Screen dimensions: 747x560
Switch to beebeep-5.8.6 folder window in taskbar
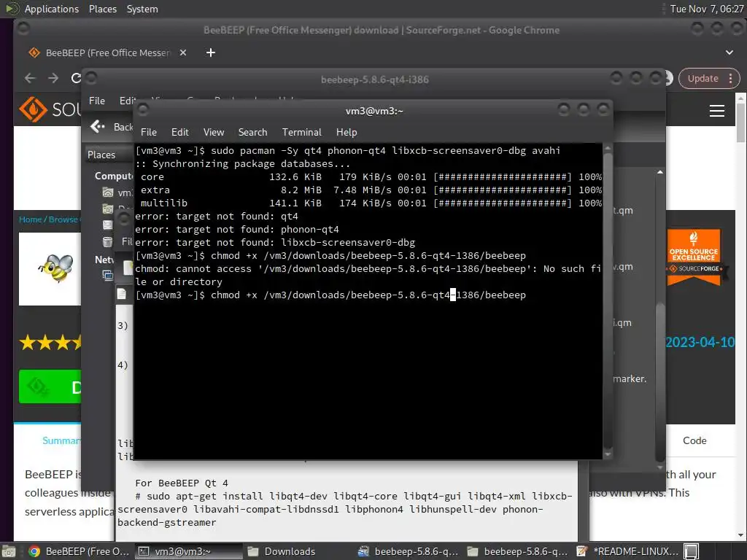(x=517, y=551)
